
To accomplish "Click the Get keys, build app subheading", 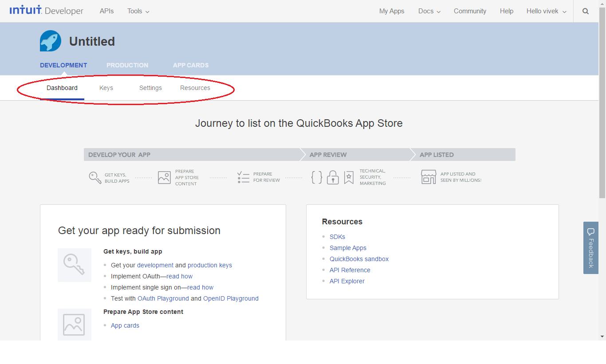I will [133, 251].
